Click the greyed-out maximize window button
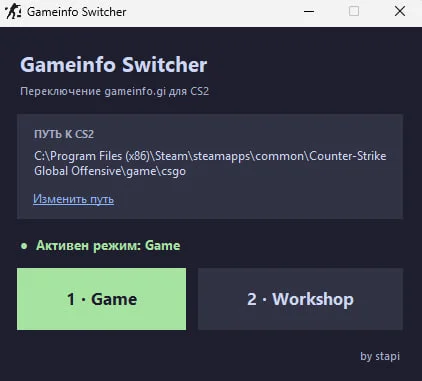This screenshot has width=422, height=381. click(x=354, y=12)
